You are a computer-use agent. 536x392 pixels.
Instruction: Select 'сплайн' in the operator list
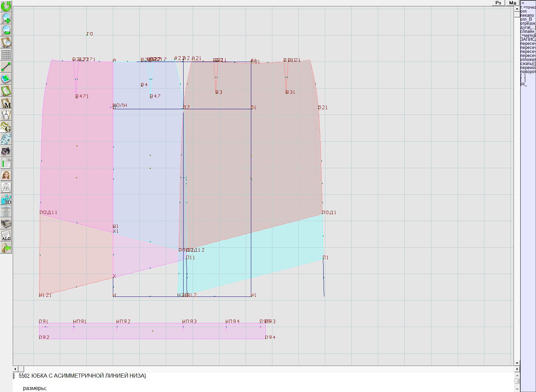click(527, 31)
